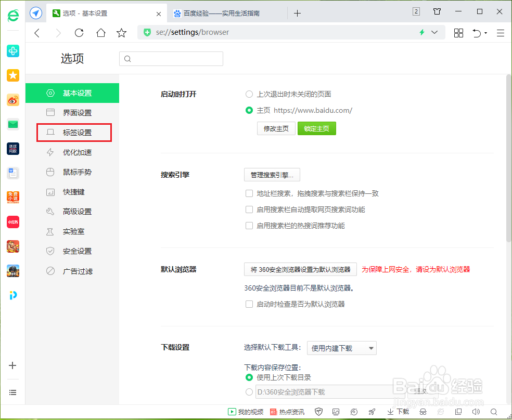
Task: Click the 免费小说 sidebar icon
Action: pos(13,198)
